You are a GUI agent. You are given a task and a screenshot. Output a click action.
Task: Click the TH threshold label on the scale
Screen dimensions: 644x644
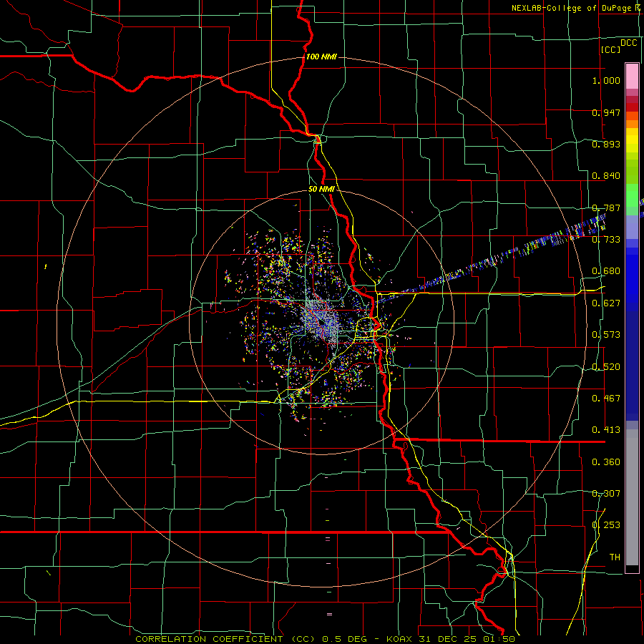tap(615, 557)
